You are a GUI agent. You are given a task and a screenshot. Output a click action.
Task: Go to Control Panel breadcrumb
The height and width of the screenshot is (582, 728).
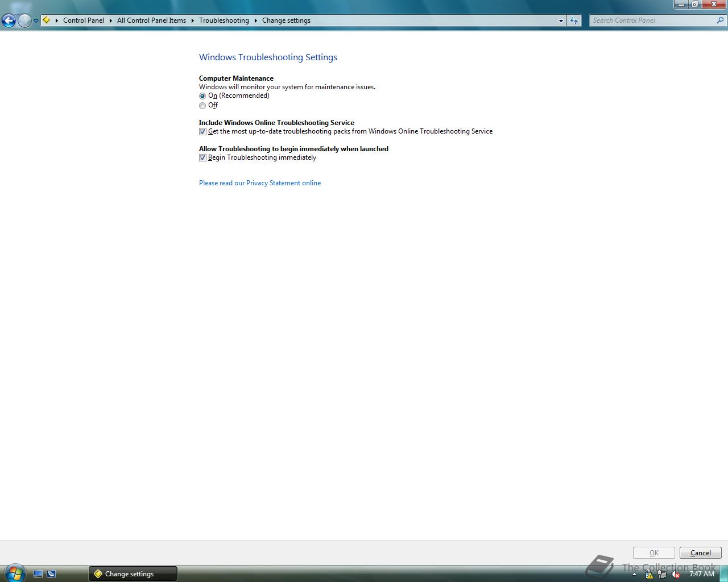84,20
